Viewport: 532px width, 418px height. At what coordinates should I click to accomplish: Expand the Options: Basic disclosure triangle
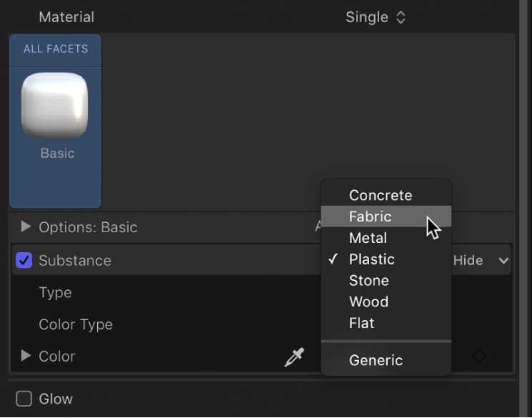[26, 227]
